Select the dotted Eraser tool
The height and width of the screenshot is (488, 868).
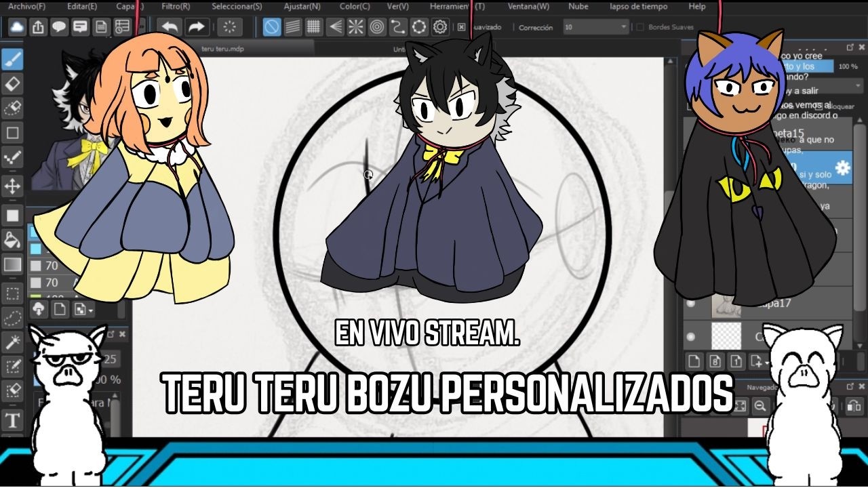pos(12,108)
